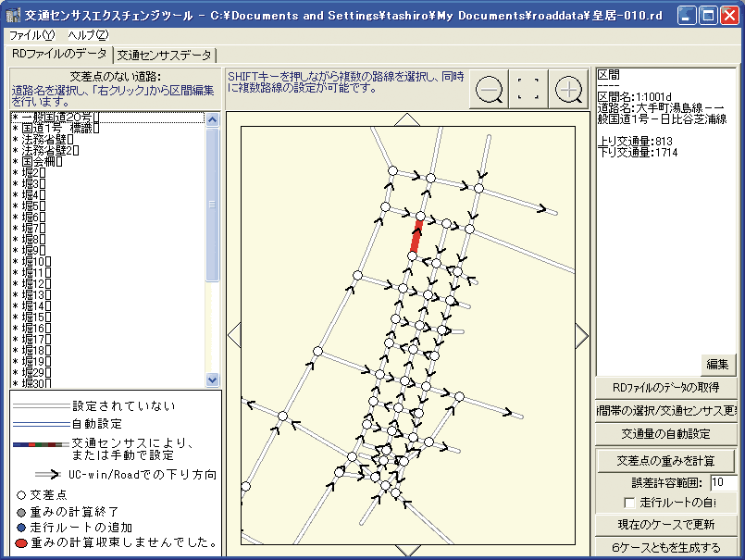745x560 pixels.
Task: Select 堀11 in road list
Action: 108,273
